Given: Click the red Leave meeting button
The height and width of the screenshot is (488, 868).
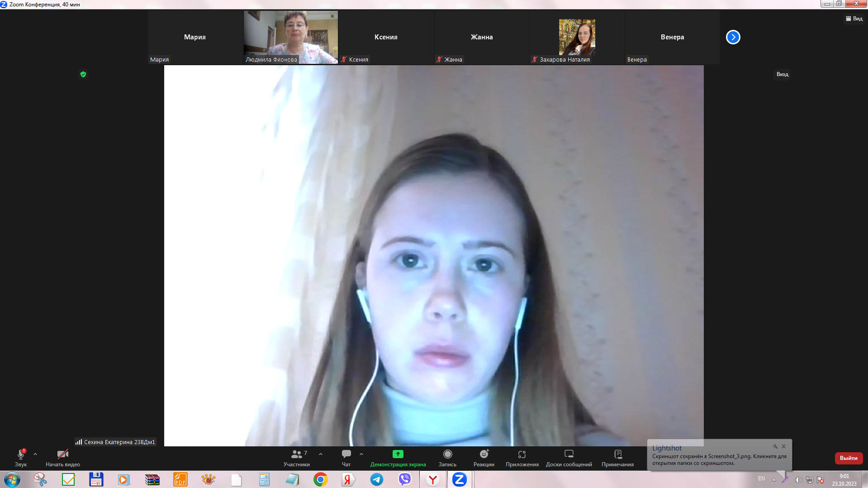Looking at the screenshot, I should 848,458.
